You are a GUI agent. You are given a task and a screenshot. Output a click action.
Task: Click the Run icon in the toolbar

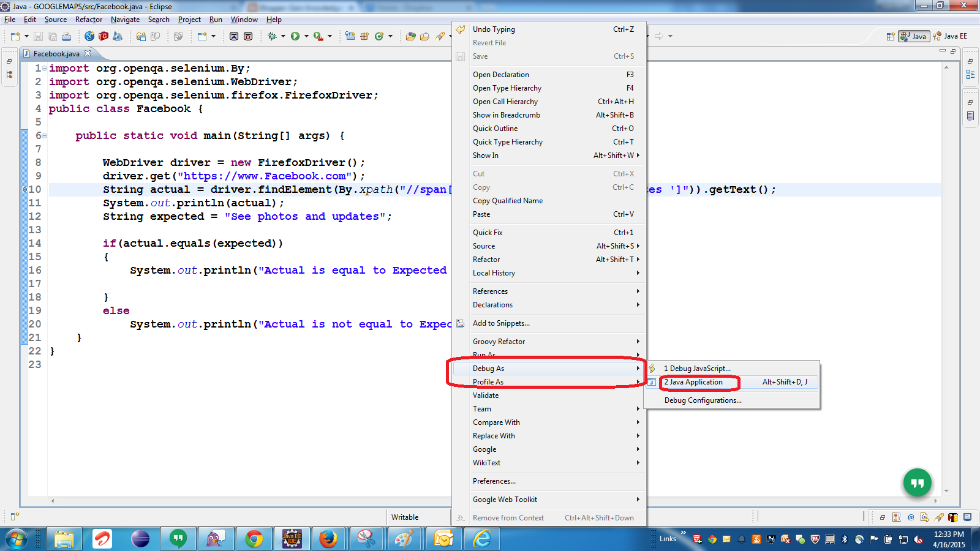tap(296, 36)
